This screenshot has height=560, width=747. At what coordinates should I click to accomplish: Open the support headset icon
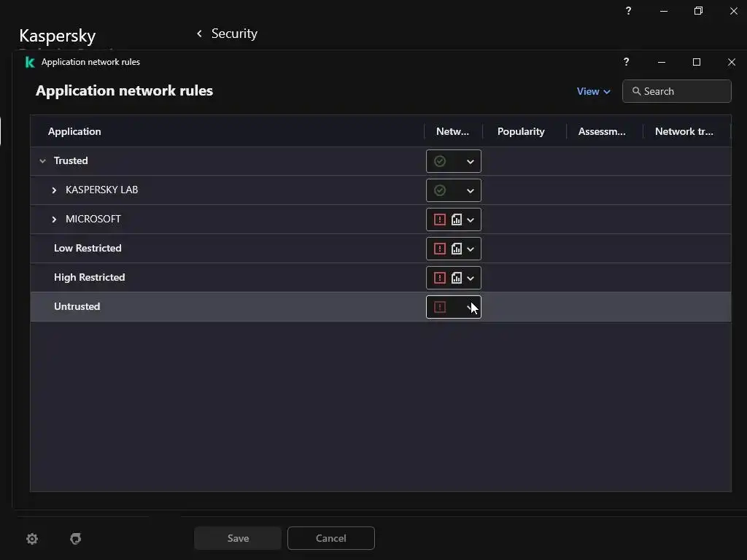(76, 539)
